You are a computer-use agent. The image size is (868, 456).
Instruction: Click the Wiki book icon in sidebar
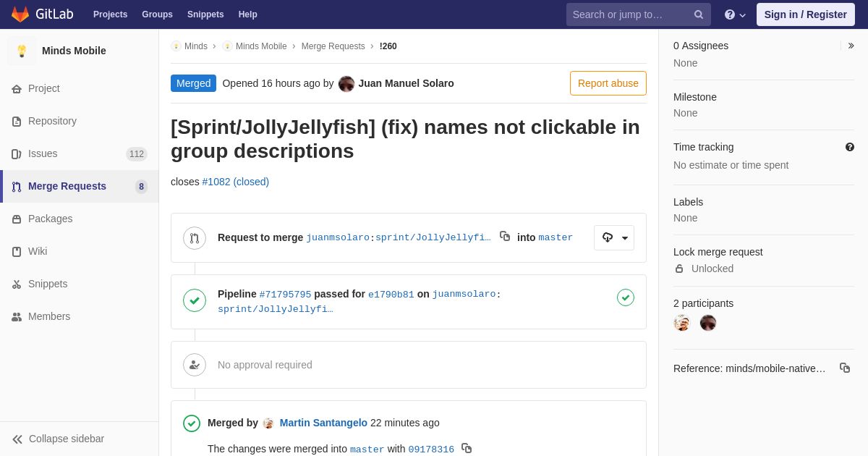point(17,252)
